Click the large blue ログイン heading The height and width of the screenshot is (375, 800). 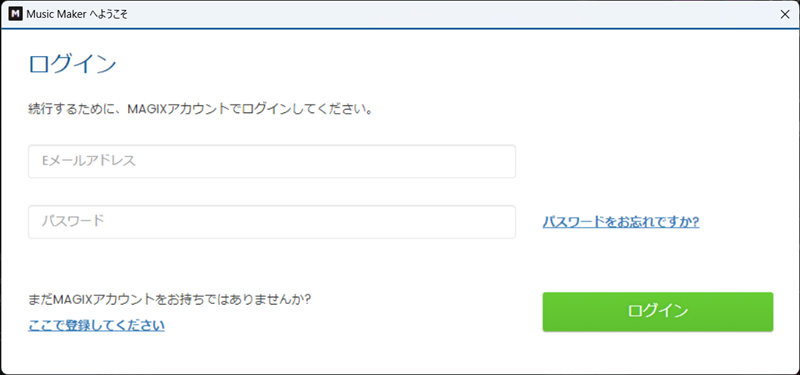click(73, 65)
